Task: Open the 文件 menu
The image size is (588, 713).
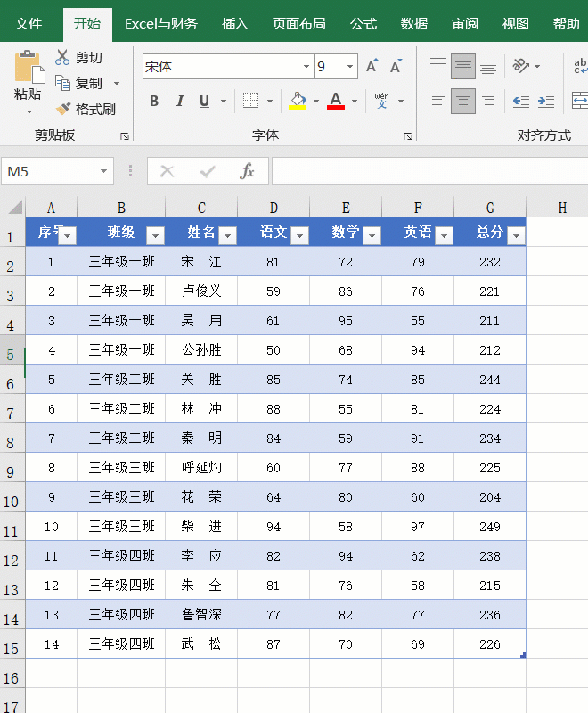Action: (x=29, y=24)
